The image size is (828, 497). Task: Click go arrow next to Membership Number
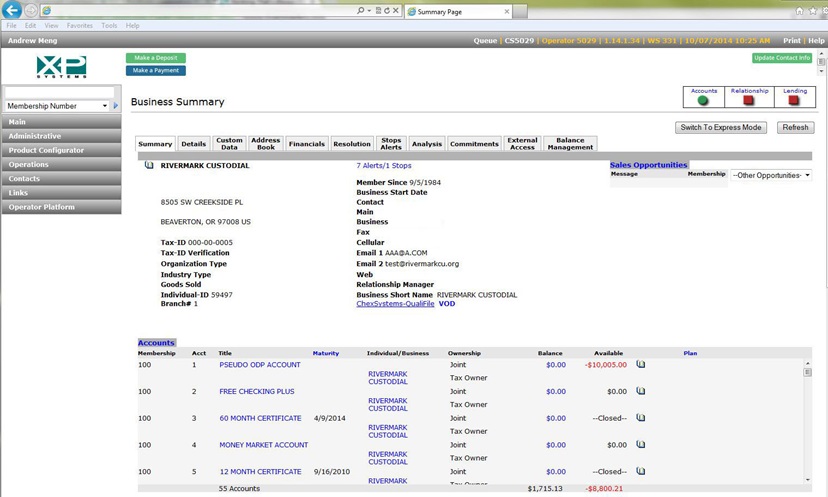[x=116, y=106]
